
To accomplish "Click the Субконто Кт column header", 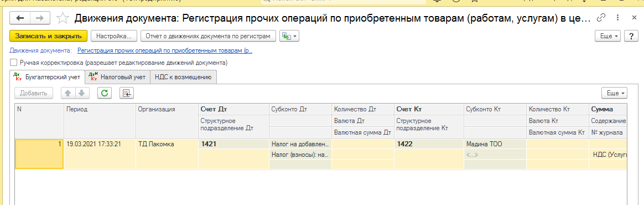I will pyautogui.click(x=495, y=110).
